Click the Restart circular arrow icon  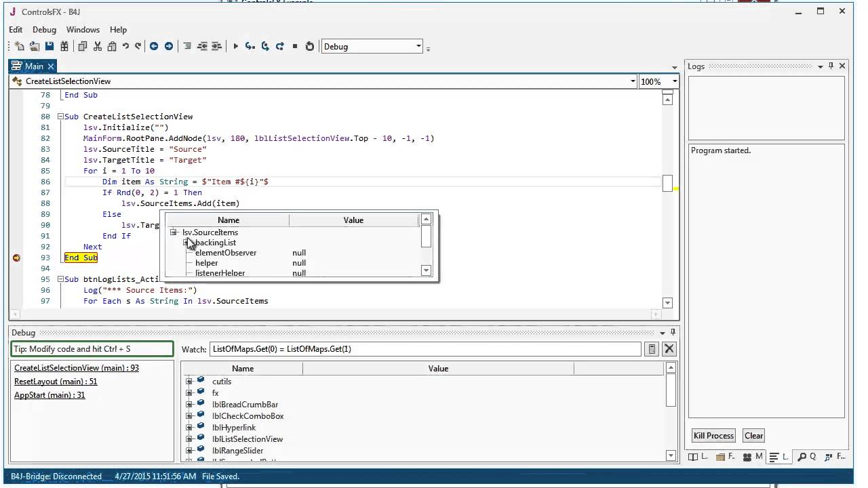(310, 46)
